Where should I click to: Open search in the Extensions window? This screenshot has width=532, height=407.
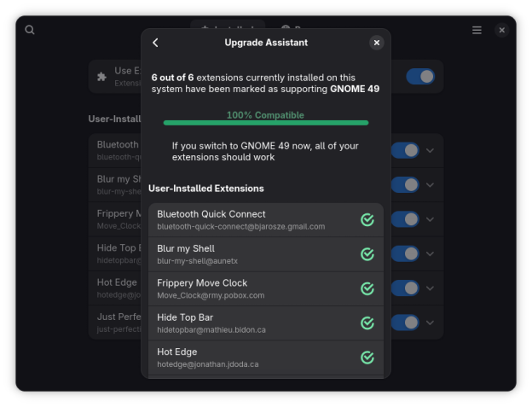click(x=30, y=30)
